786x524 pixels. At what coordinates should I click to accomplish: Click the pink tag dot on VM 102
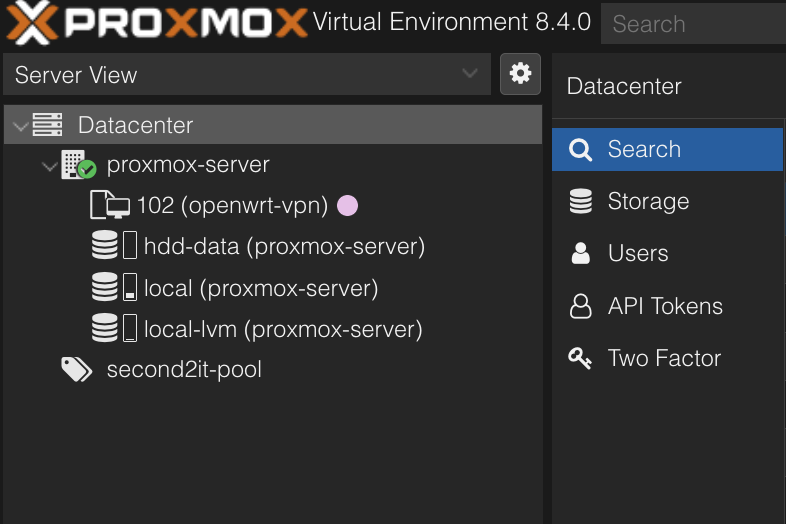coord(347,206)
